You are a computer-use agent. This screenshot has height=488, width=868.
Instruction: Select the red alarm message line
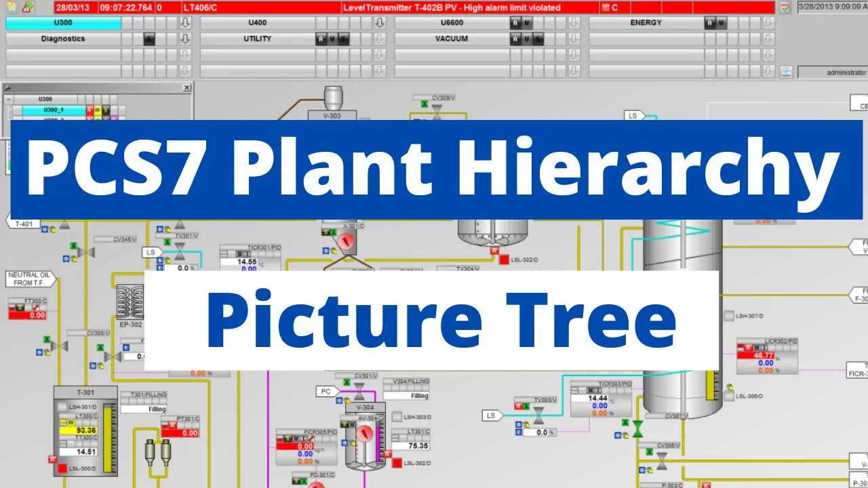(415, 7)
